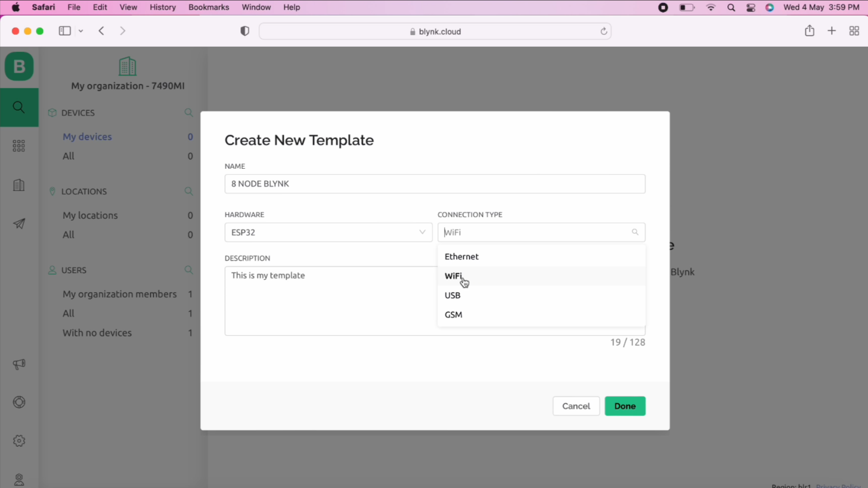
Task: Click the paper plane icon in left rail
Action: (19, 224)
